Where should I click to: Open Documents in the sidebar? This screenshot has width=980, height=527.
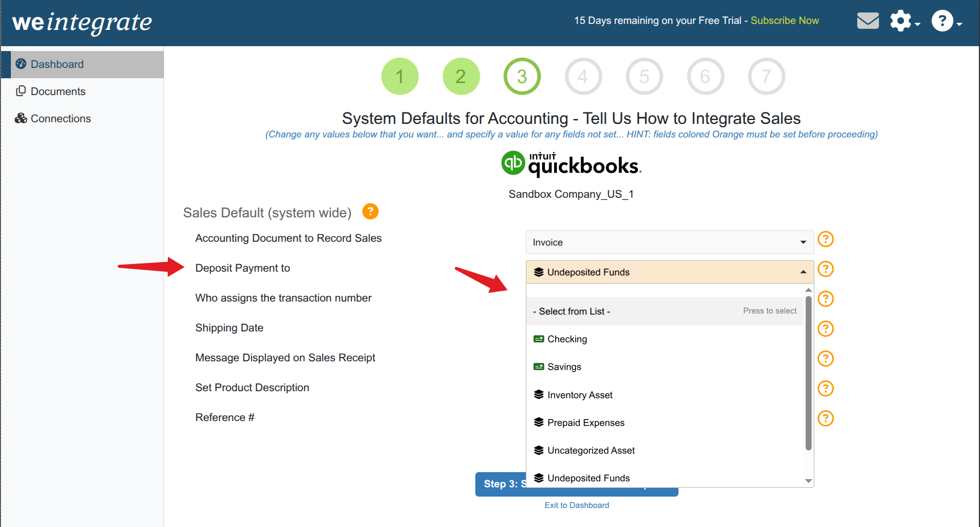coord(58,91)
